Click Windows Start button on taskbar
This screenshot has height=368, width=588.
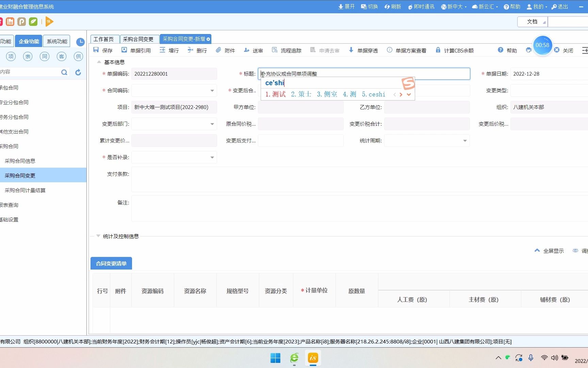point(275,358)
